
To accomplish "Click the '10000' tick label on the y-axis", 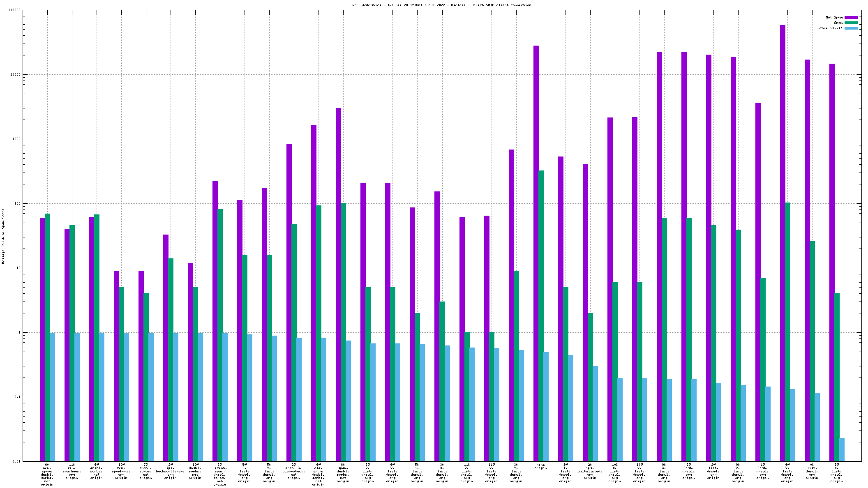I will pyautogui.click(x=14, y=74).
